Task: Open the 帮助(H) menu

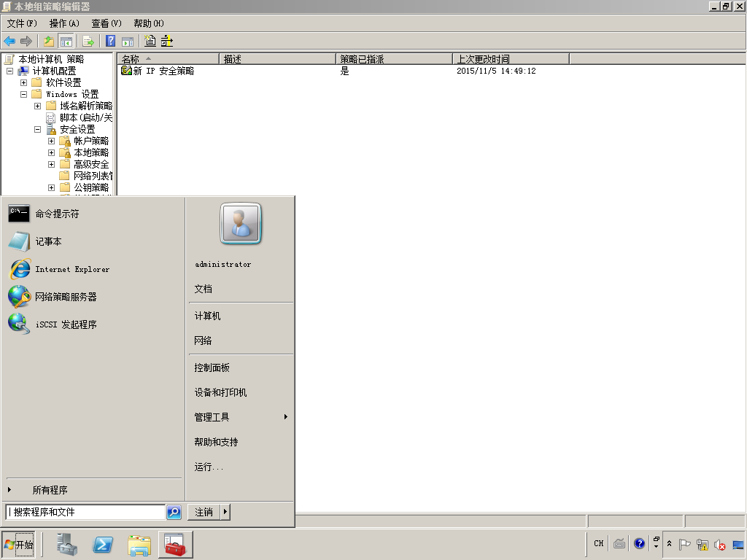Action: [149, 23]
